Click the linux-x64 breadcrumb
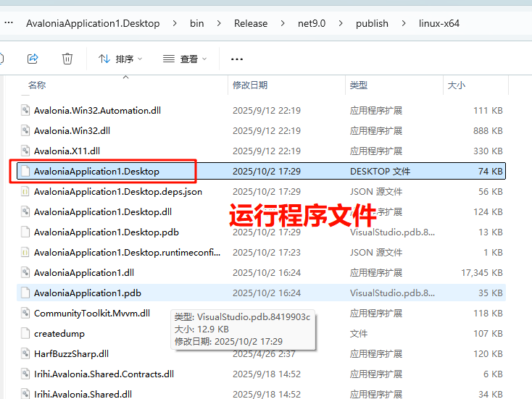 click(439, 23)
